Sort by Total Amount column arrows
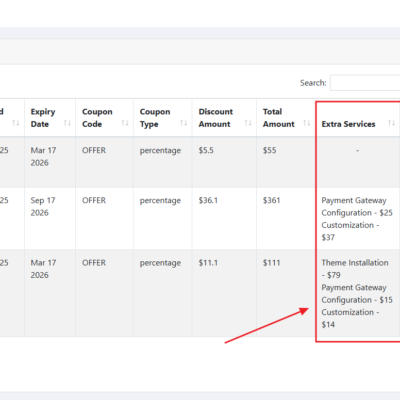The image size is (400, 400). 307,123
